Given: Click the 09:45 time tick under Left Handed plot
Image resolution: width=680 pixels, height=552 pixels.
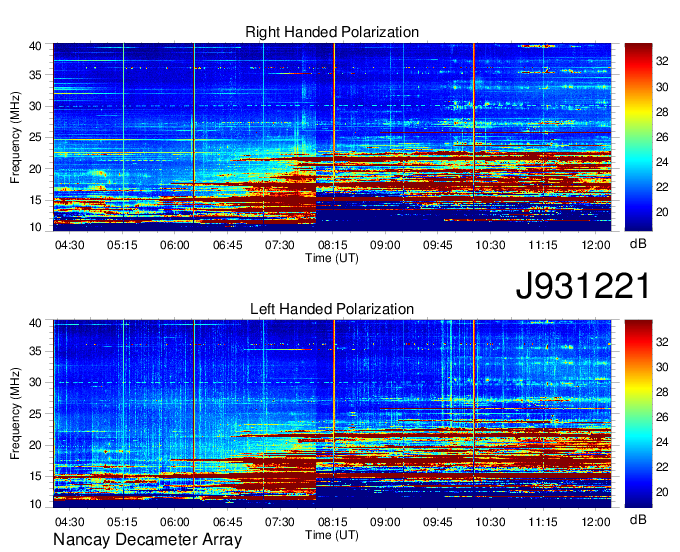Looking at the screenshot, I should click(x=438, y=522).
